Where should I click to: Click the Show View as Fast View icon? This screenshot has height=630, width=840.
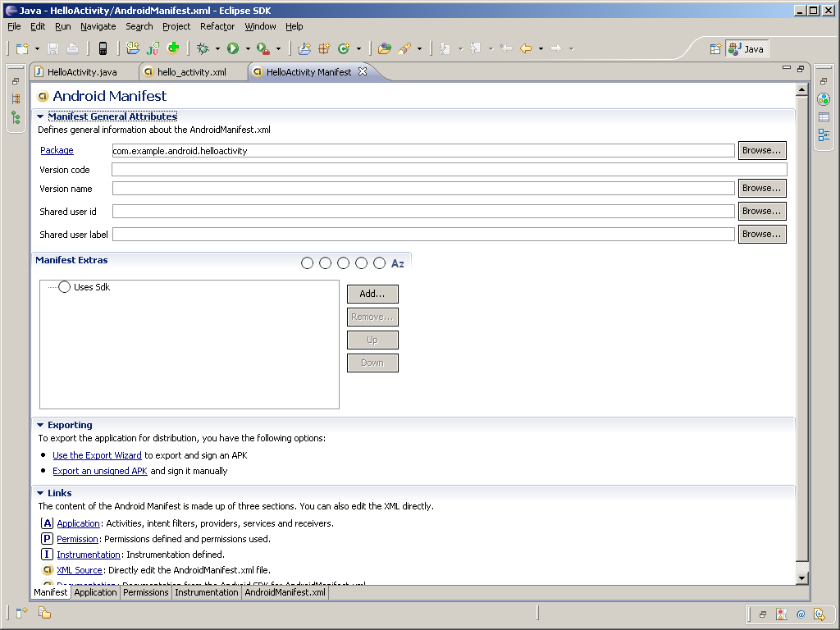(x=21, y=613)
